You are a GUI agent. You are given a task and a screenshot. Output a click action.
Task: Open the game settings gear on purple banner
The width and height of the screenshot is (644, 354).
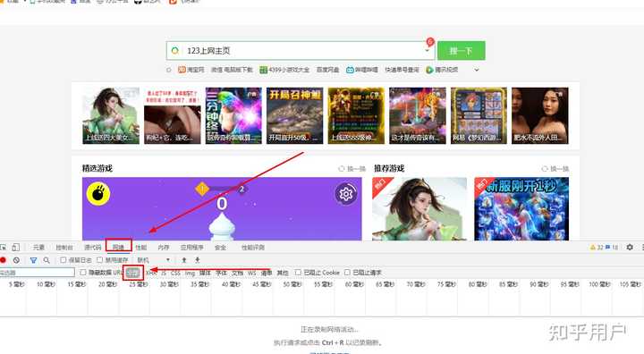[x=346, y=193]
